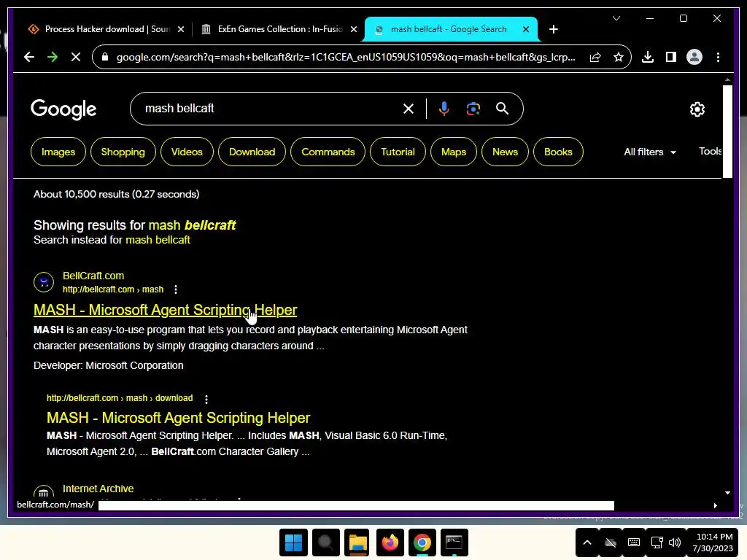
Task: Show hidden system tray icons chevron
Action: point(587,542)
